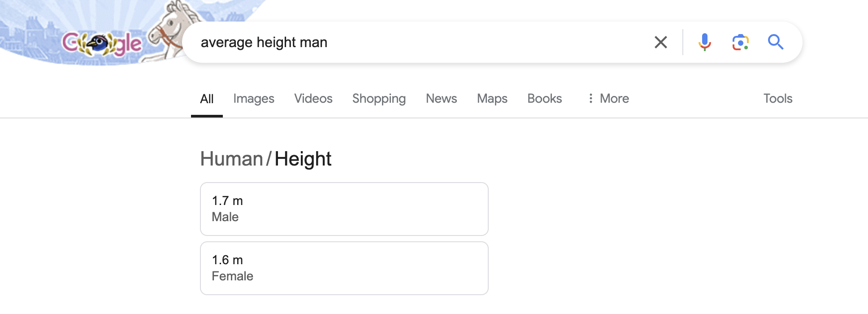The width and height of the screenshot is (868, 314).
Task: Open the search Tools options
Action: click(778, 99)
